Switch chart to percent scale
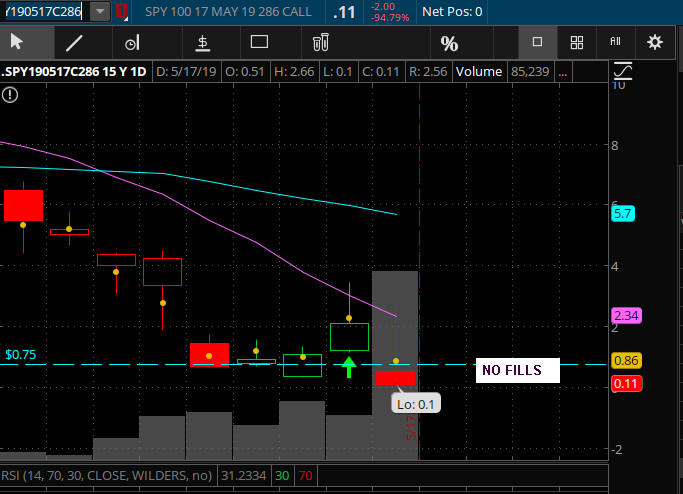 [x=449, y=43]
